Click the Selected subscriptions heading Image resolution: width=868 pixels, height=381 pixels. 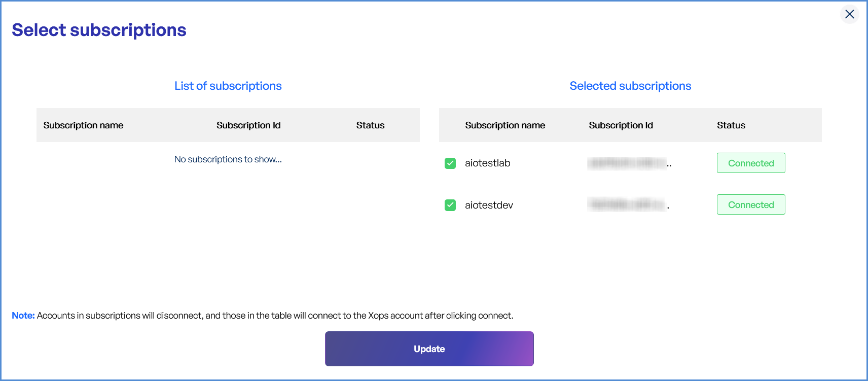point(630,86)
